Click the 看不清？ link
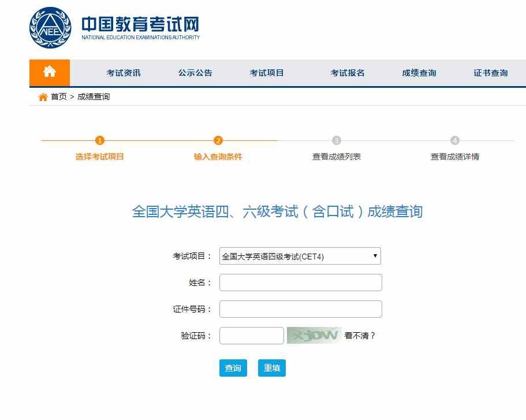Image resolution: width=526 pixels, height=420 pixels. point(360,336)
